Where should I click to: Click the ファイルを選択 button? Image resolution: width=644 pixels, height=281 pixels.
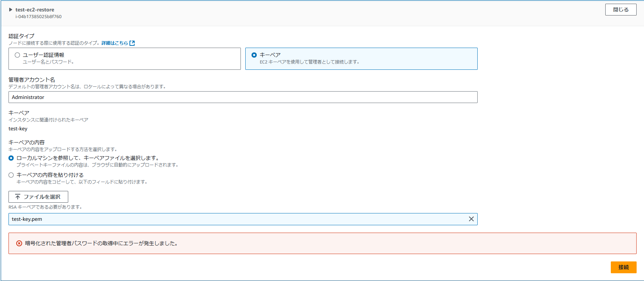pyautogui.click(x=38, y=197)
